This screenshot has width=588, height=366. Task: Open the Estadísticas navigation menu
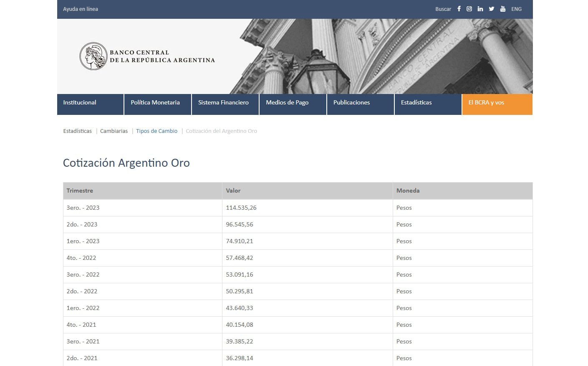[416, 103]
